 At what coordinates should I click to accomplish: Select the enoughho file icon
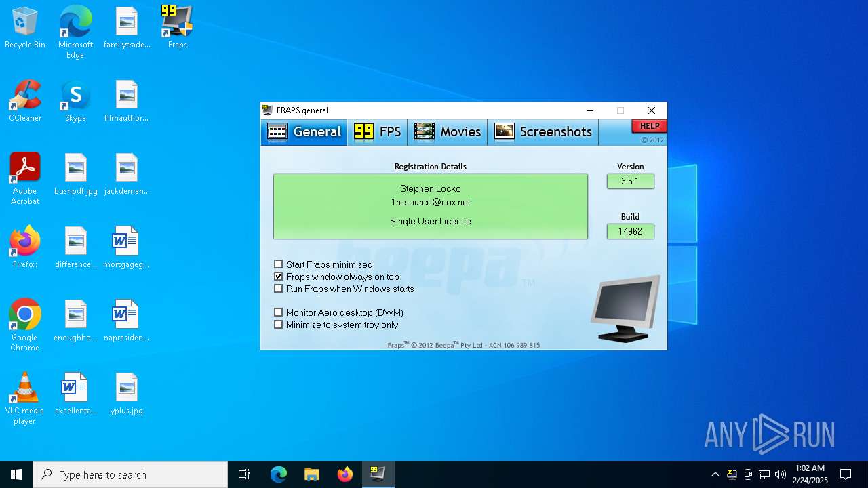click(x=76, y=321)
